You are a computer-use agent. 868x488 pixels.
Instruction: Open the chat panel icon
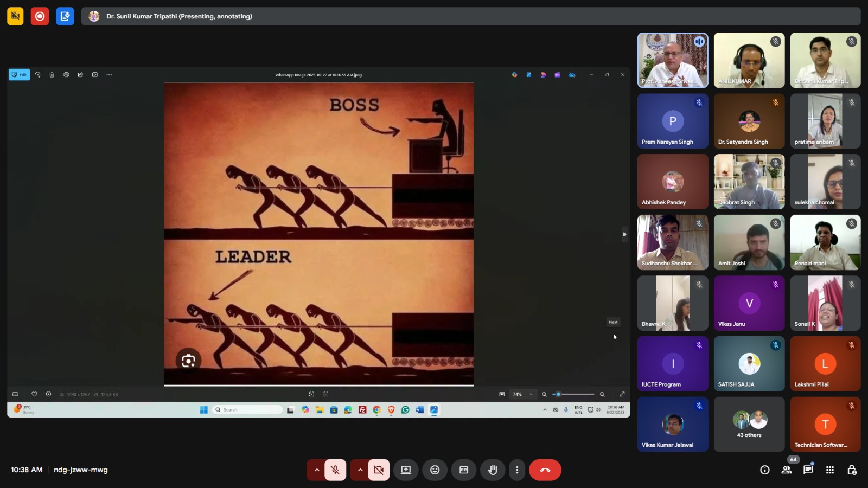[808, 470]
